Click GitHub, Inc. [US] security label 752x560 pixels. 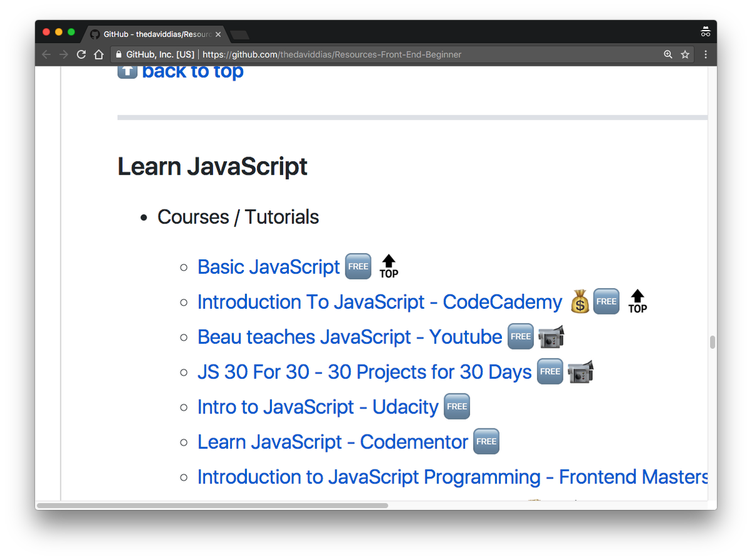[x=160, y=54]
